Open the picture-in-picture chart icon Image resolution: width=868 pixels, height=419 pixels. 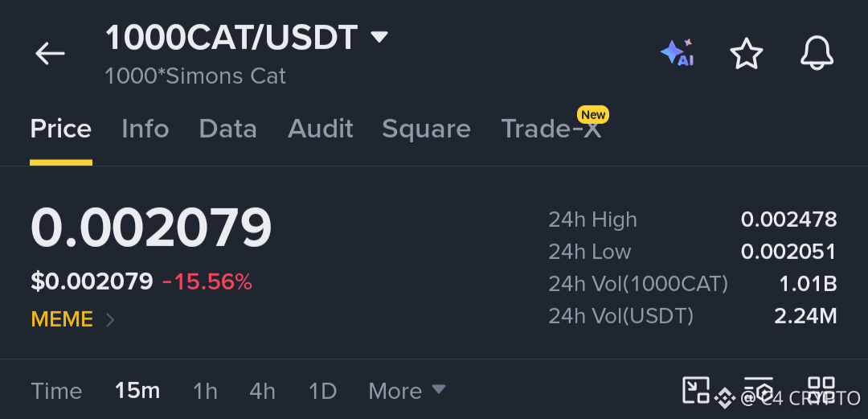pos(695,389)
